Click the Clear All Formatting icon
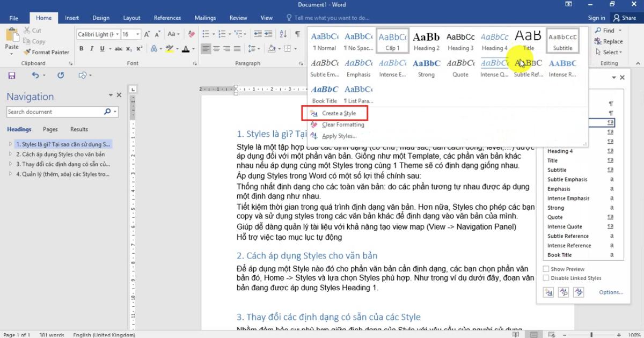Image resolution: width=644 pixels, height=338 pixels. (192, 34)
